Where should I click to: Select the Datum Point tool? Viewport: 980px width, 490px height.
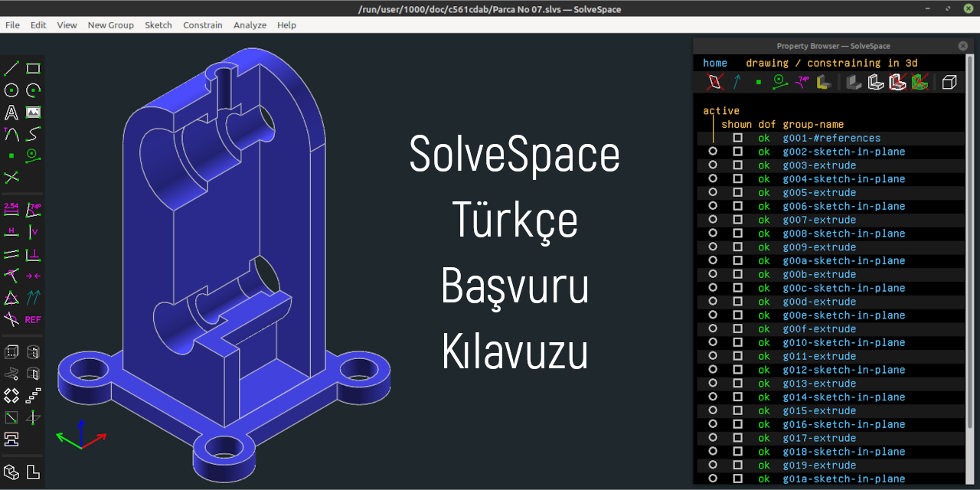(11, 155)
